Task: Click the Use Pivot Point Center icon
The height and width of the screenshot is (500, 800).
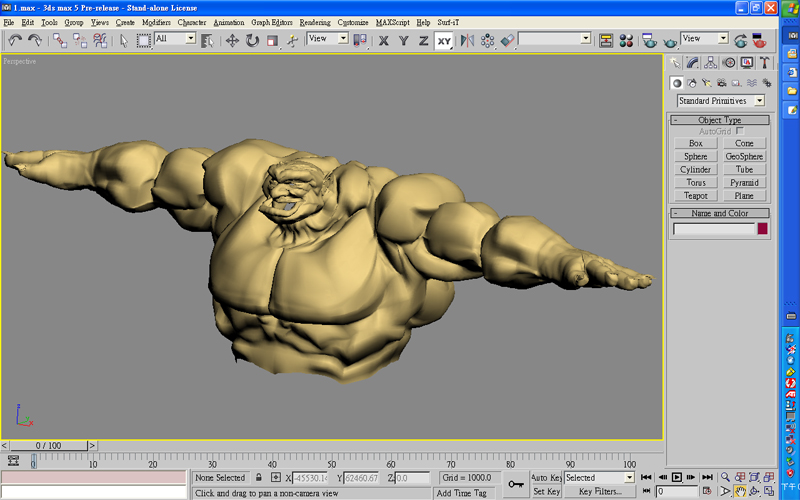Action: (360, 40)
